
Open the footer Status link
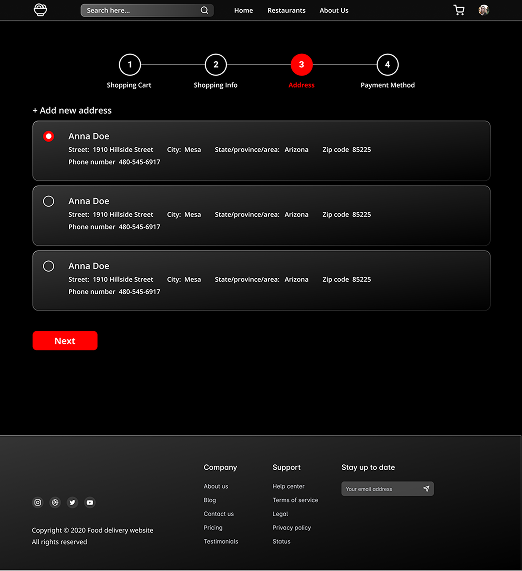282,542
